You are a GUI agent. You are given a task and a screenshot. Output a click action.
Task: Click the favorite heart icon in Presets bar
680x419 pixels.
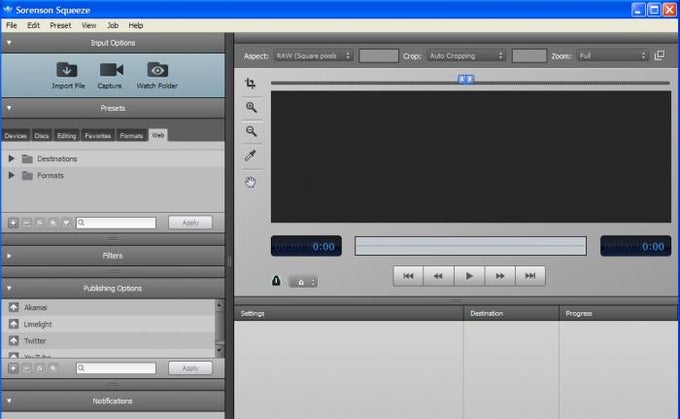pos(66,223)
